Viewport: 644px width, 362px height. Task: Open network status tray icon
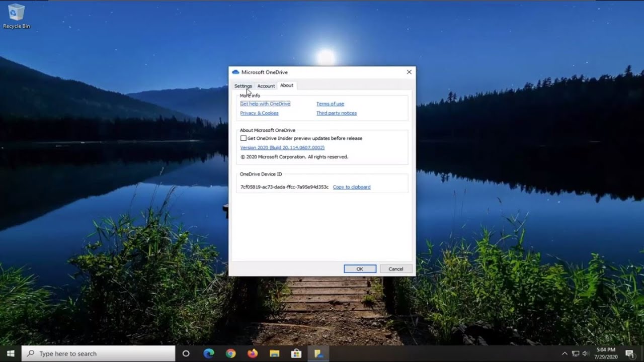pyautogui.click(x=576, y=353)
